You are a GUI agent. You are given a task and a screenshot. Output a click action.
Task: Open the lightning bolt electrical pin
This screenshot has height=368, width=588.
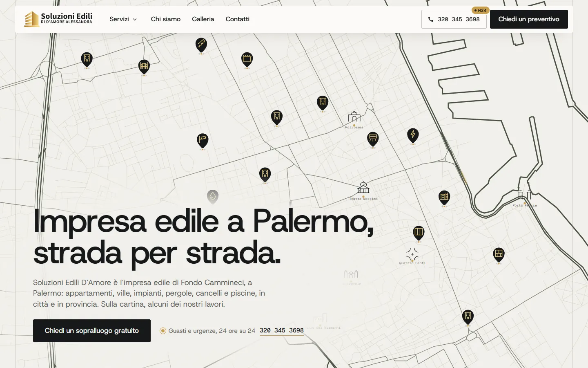coord(413,135)
